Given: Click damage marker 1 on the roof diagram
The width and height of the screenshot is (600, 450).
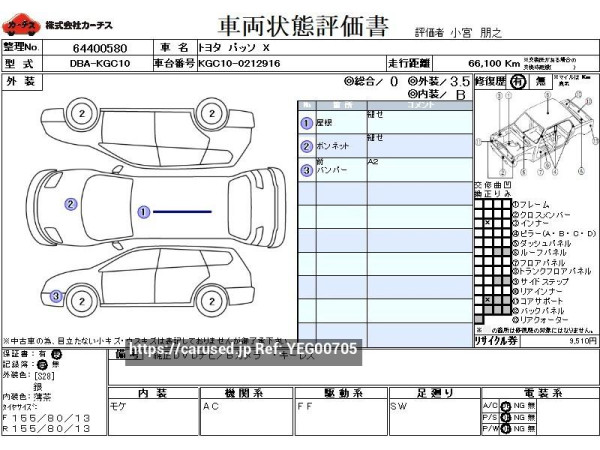Looking at the screenshot, I should (x=144, y=212).
